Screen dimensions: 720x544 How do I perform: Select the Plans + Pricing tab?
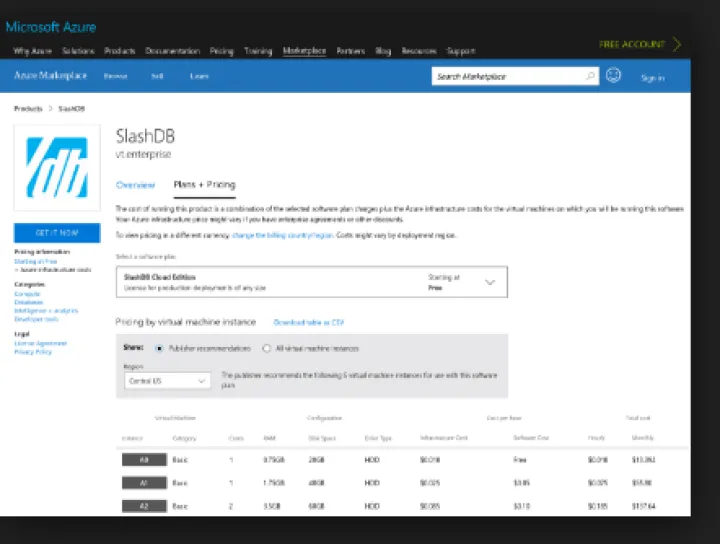pyautogui.click(x=204, y=185)
